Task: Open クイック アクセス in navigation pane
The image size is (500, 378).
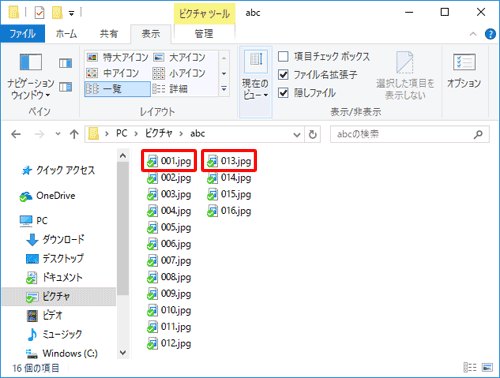Action: pos(58,170)
